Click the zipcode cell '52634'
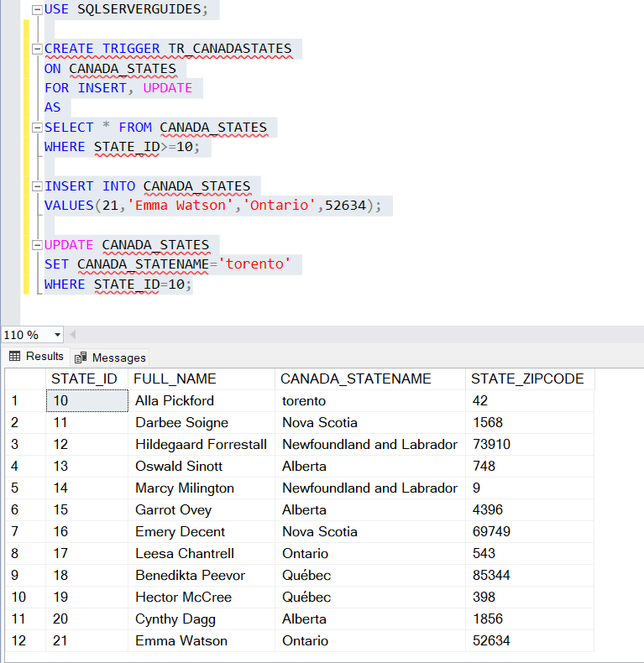This screenshot has width=644, height=663. click(530, 640)
